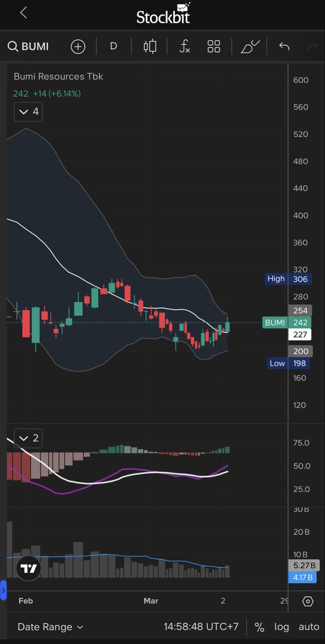Click the 75.0 oscillator axis value

pyautogui.click(x=301, y=443)
